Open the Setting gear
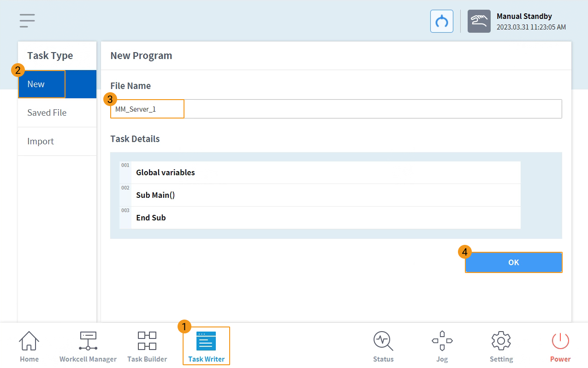588x368 pixels. (x=501, y=346)
